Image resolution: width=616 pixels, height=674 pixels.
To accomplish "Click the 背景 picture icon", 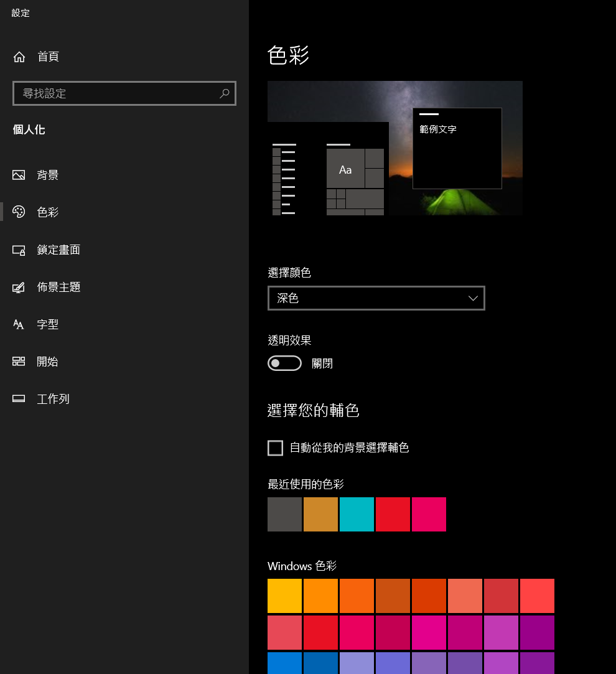I will [x=19, y=175].
